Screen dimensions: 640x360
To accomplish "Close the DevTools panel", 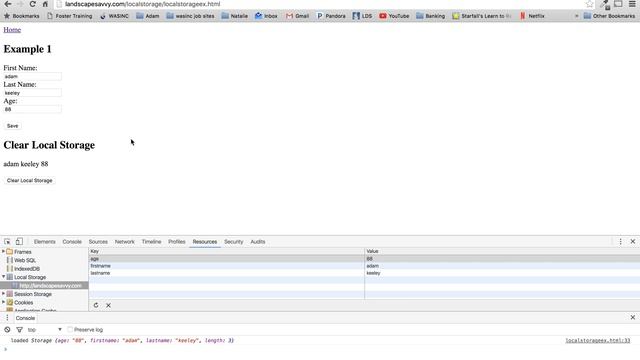I will (x=633, y=242).
